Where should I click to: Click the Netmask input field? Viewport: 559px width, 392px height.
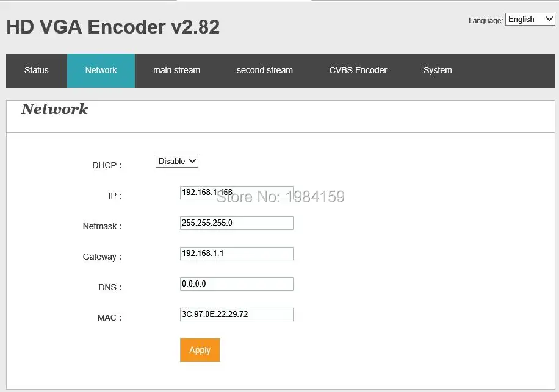[236, 223]
